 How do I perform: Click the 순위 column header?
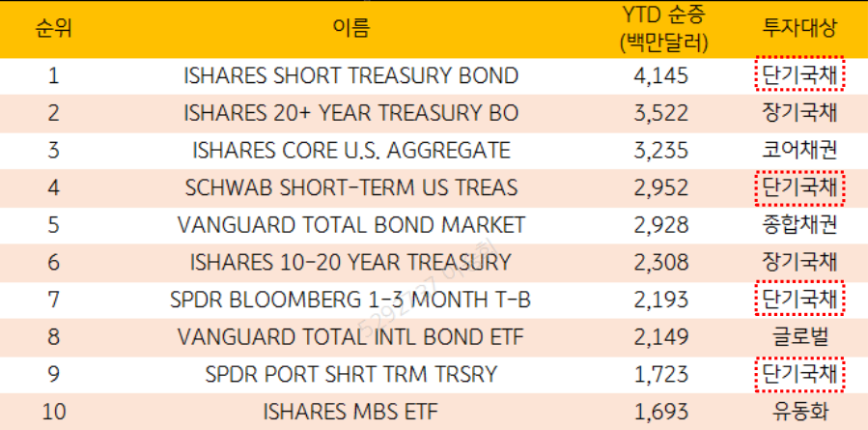point(53,27)
